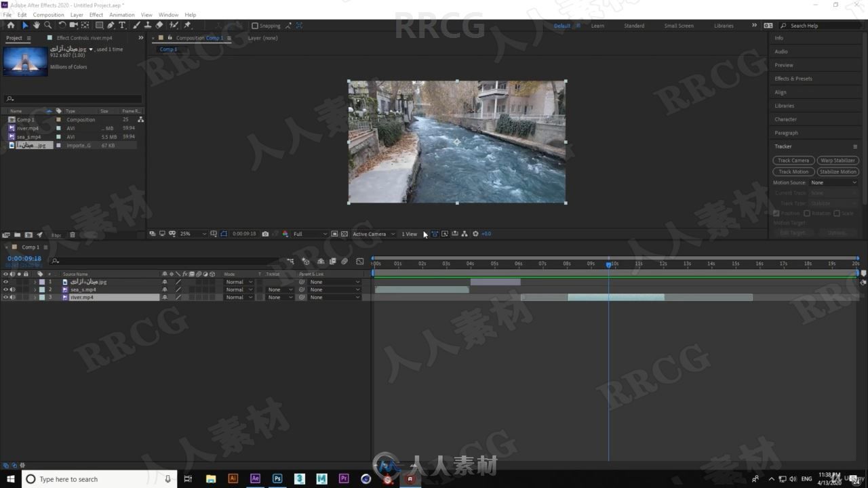
Task: Open Parent dropdown for layer 1
Action: (x=334, y=282)
